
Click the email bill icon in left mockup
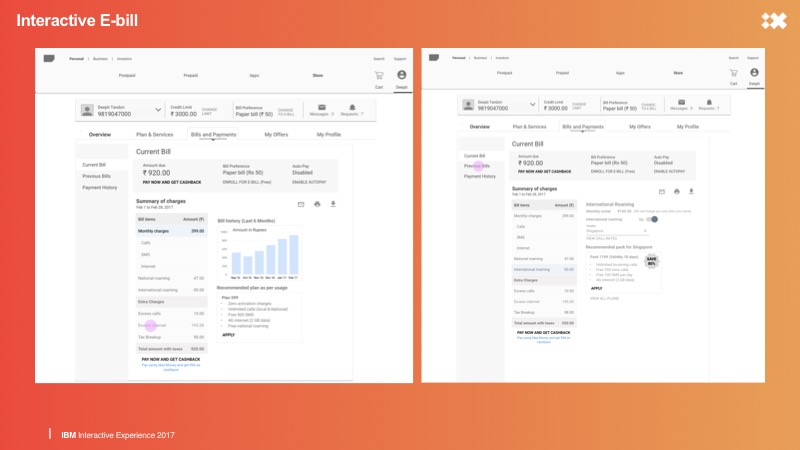tap(301, 204)
